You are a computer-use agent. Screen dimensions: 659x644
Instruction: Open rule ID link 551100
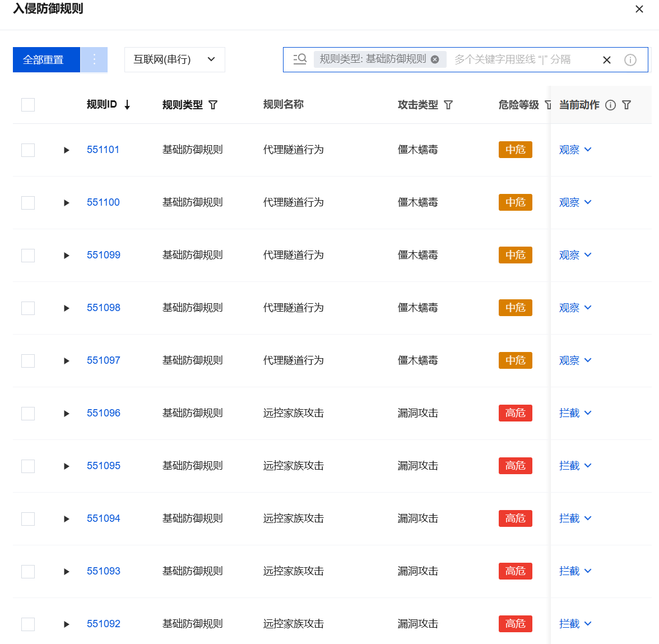[103, 202]
